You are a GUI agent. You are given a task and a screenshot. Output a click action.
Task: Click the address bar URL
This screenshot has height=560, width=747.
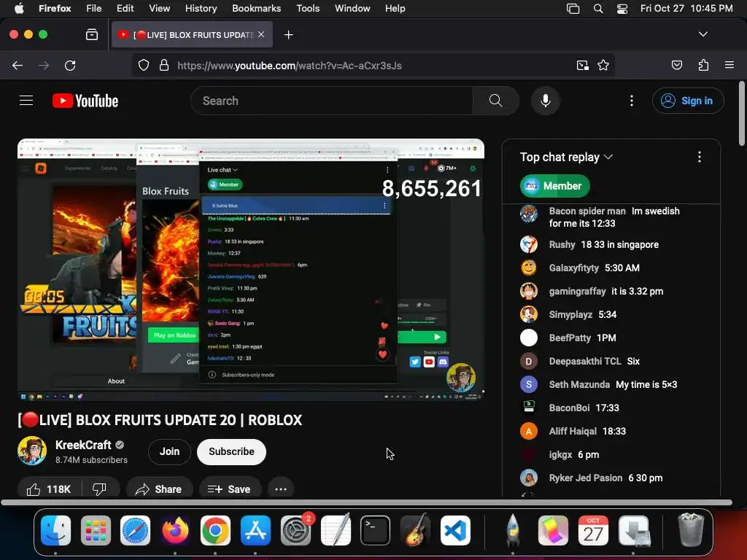pos(290,66)
